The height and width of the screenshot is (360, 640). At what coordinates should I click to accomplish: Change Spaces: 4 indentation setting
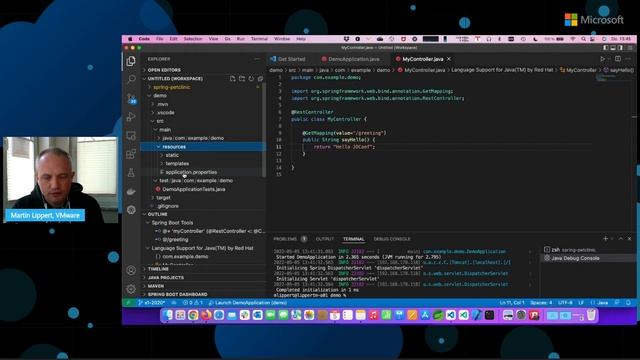pos(541,302)
